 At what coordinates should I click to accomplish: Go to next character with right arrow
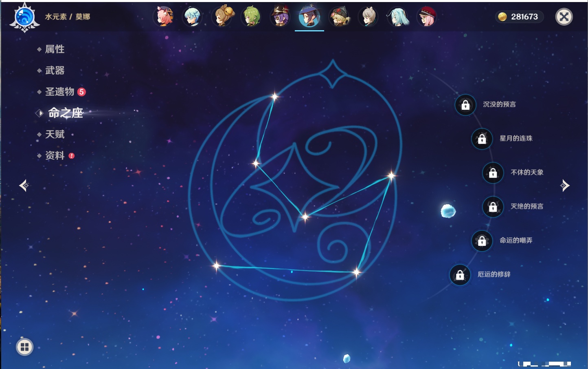coord(565,186)
